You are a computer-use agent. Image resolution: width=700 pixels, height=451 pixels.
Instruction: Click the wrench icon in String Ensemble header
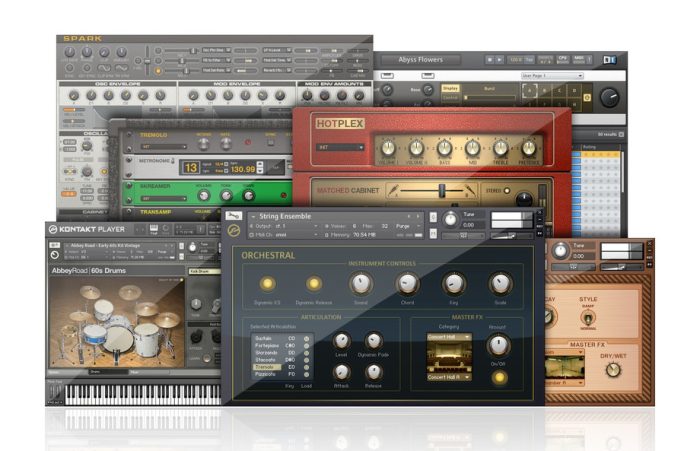click(233, 216)
